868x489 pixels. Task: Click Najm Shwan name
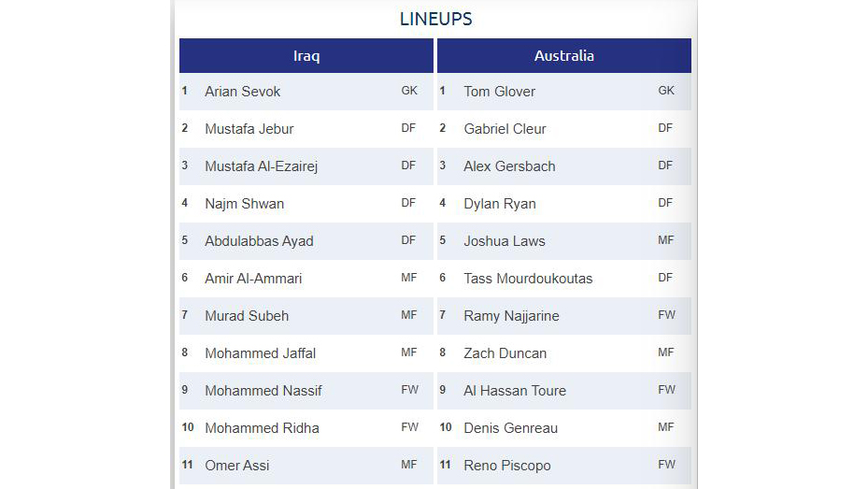coord(244,204)
